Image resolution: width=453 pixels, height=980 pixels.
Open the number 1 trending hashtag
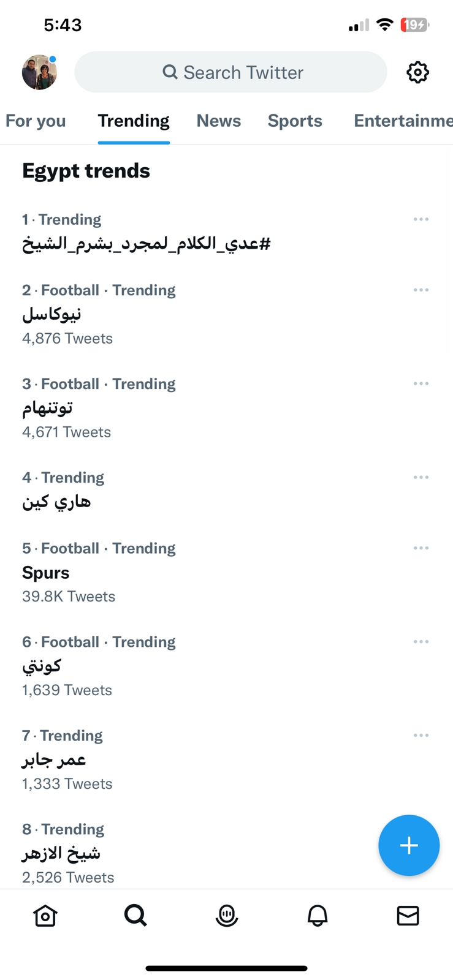(147, 244)
